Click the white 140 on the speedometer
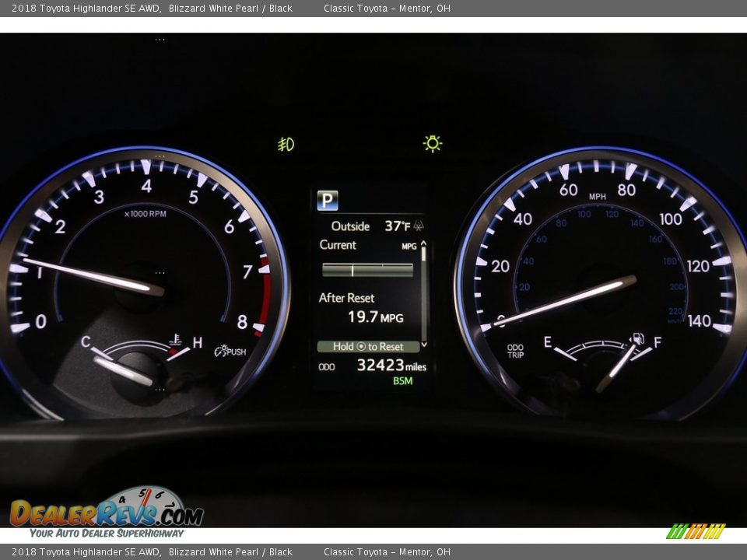 (x=699, y=321)
